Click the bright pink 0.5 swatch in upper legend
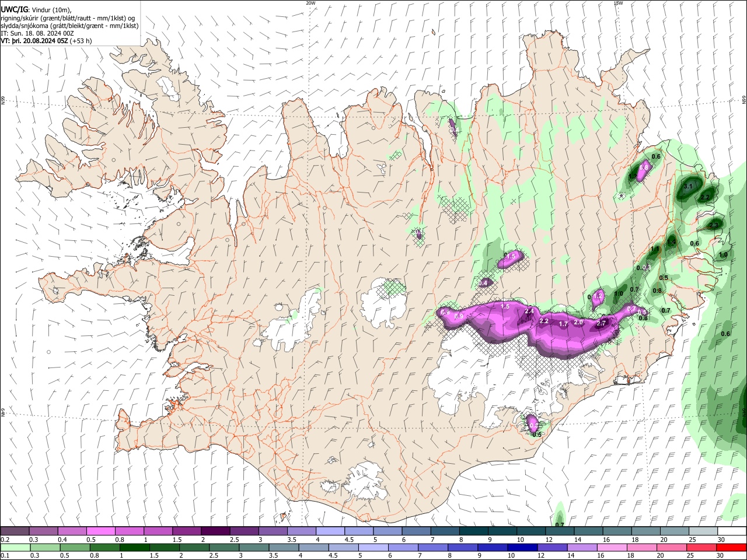The width and height of the screenshot is (747, 560). click(x=100, y=531)
